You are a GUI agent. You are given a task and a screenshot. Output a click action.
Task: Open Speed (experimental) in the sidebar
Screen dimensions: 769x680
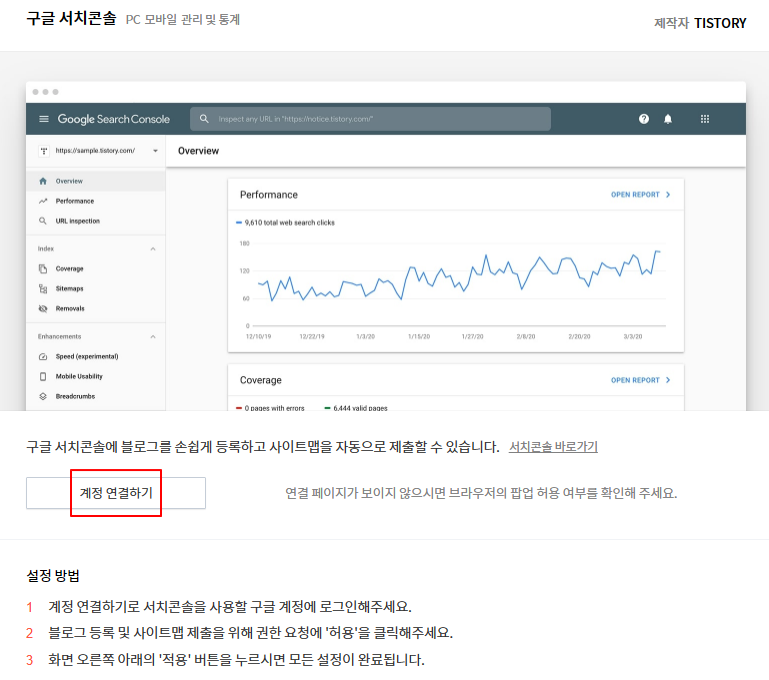(87, 356)
